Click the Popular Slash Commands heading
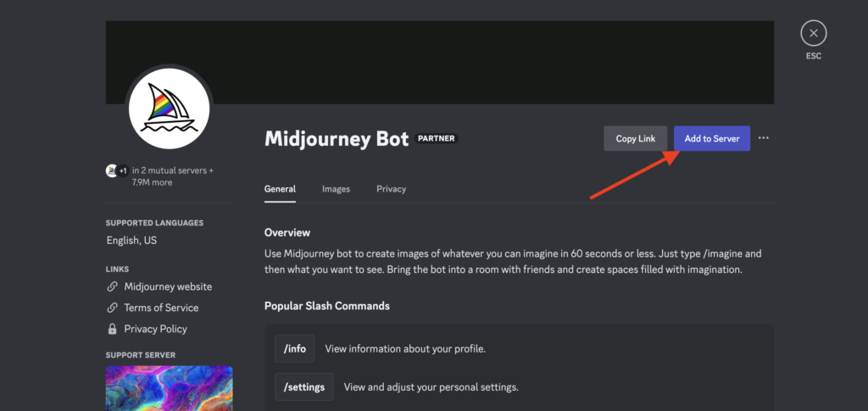Screen dimensions: 868x411 coord(327,306)
